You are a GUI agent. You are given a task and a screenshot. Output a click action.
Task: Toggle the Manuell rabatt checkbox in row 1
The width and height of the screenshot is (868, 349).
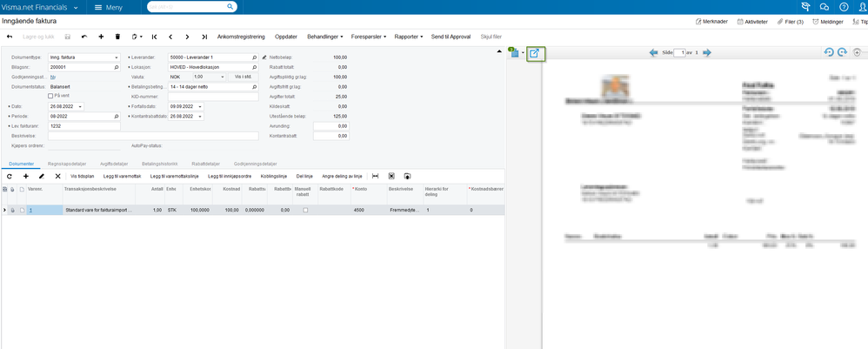tap(305, 211)
